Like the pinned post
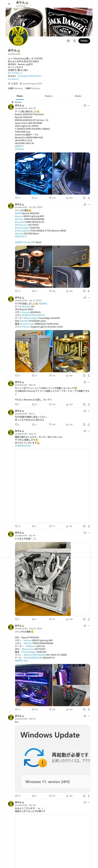Image resolution: width=98 pixels, height=868 pixels. [50, 198]
